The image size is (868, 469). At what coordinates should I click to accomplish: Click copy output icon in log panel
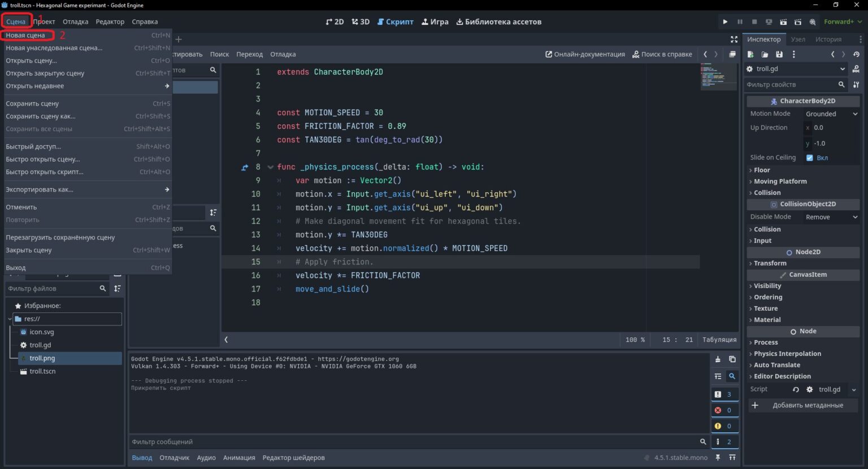point(732,359)
